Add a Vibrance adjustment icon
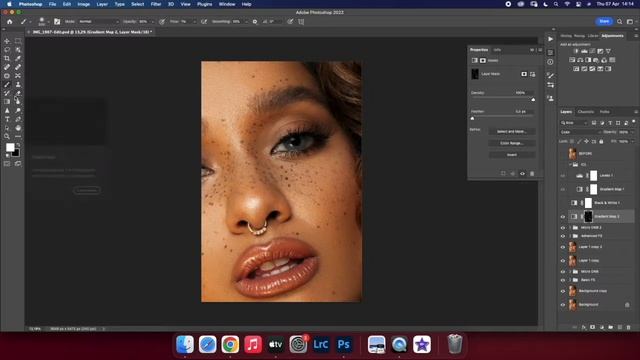This screenshot has width=640, height=360. pos(608,51)
